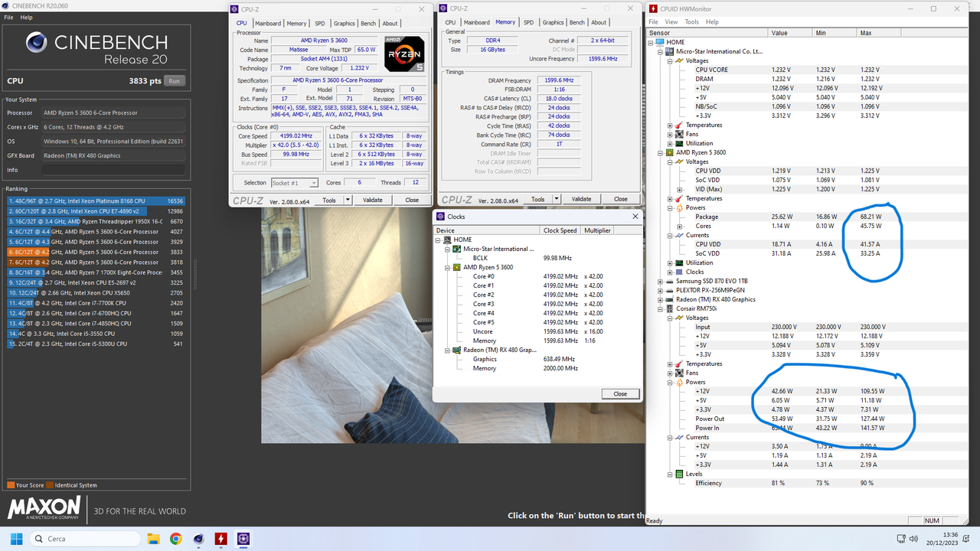Click the HOME computer icon in Clocks dialog

tap(448, 240)
